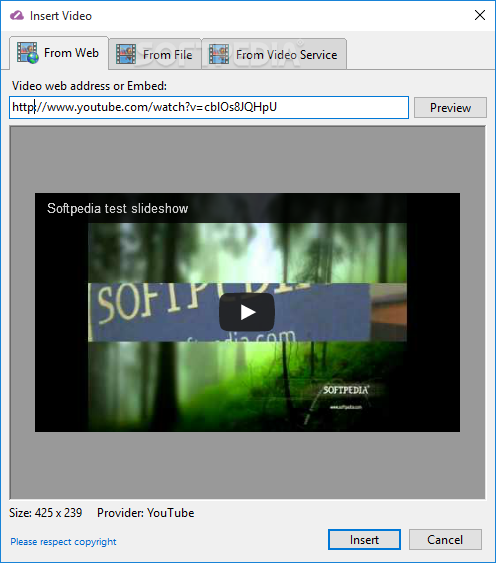Click the Video web address or Embed label
Viewport: 496px width, 563px height.
pyautogui.click(x=89, y=86)
